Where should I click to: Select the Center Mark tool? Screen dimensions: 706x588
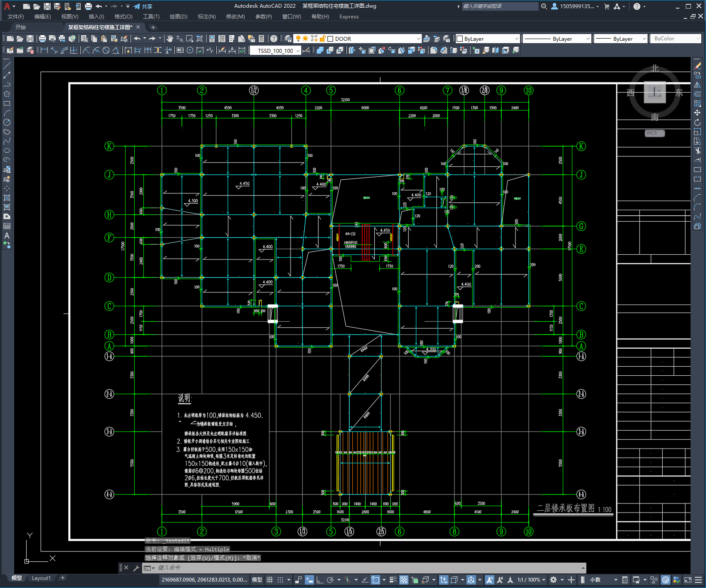(190, 50)
